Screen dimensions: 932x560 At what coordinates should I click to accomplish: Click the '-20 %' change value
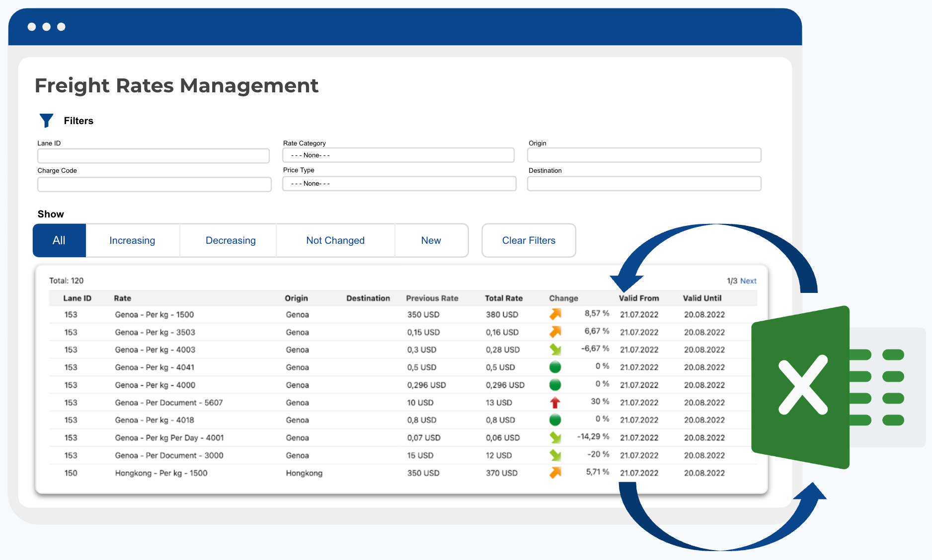click(598, 454)
